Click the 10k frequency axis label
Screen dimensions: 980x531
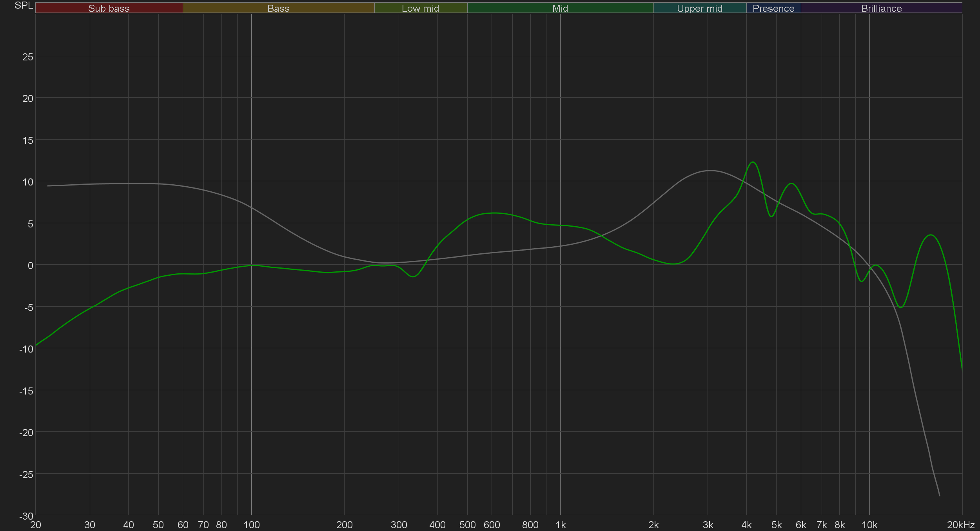(869, 525)
